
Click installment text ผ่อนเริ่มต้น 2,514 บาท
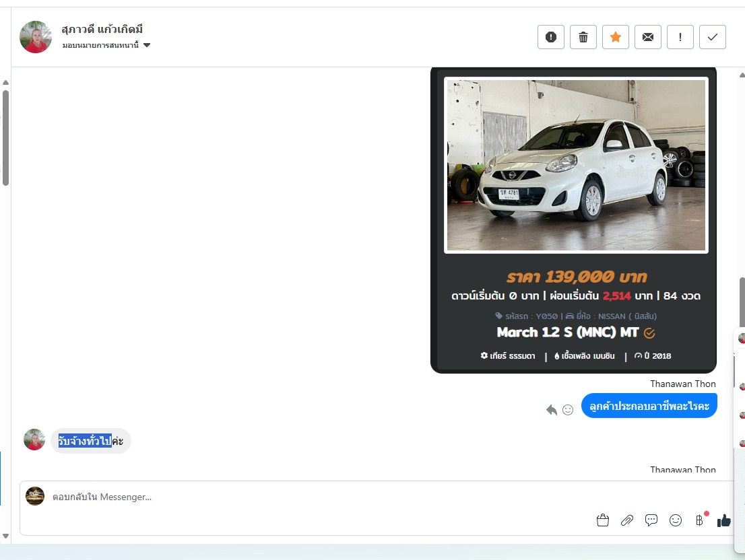point(601,296)
